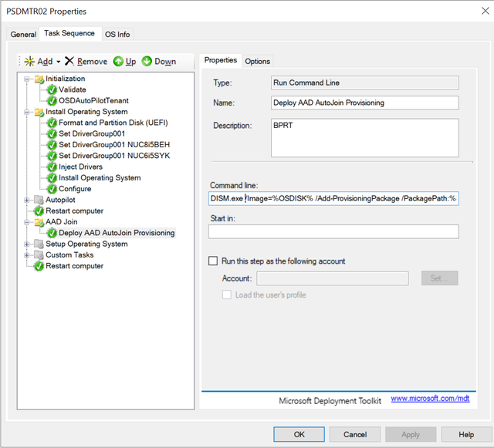Click the gray Autopilot folder icon
494x448 pixels.
click(x=39, y=200)
